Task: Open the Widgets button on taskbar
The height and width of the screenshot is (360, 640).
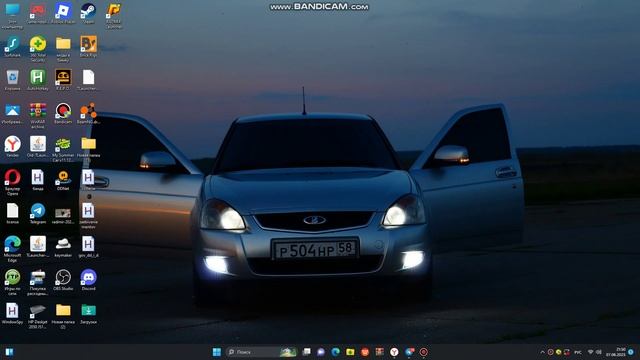Action: click(x=9, y=352)
